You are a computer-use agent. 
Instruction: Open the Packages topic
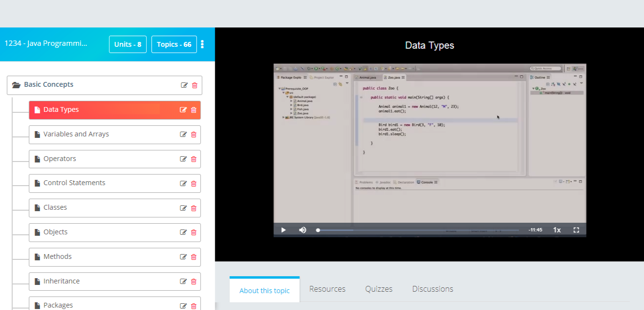tap(115, 304)
